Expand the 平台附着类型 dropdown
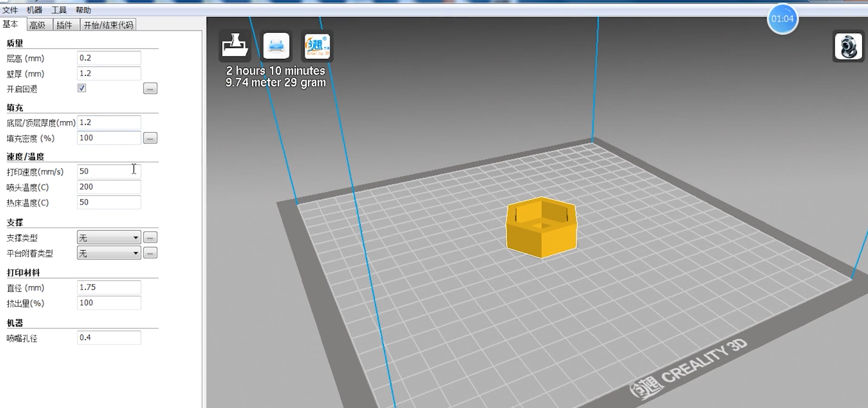This screenshot has height=408, width=868. (x=108, y=253)
